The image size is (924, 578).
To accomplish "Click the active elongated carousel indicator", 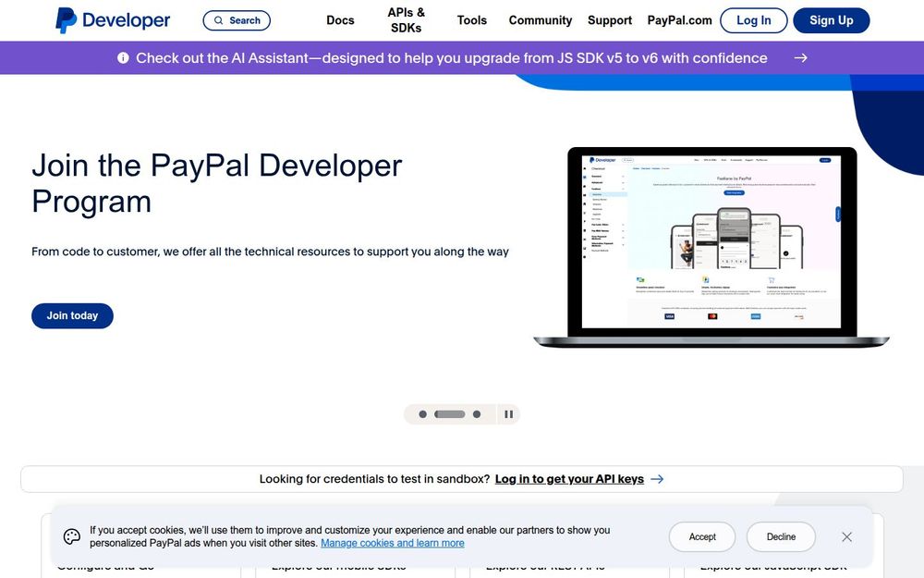I will [450, 413].
